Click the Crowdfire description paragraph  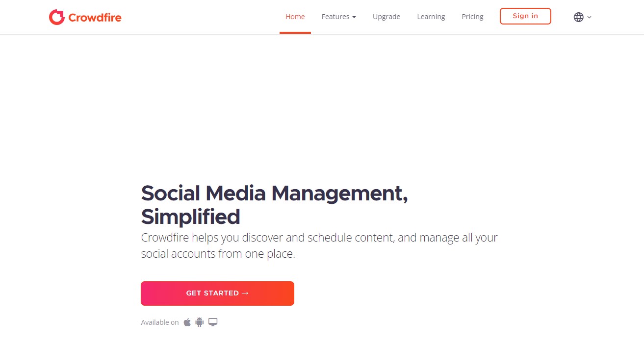(x=319, y=246)
